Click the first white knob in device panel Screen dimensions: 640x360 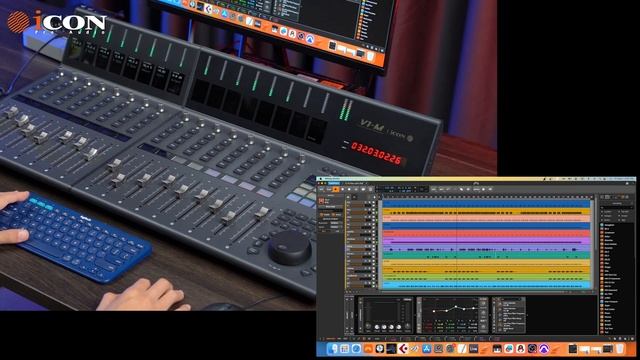377,327
